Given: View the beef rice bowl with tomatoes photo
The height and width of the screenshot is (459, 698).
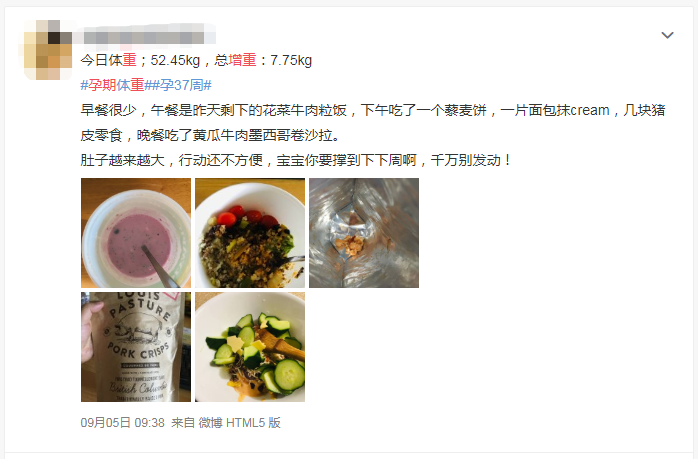Looking at the screenshot, I should pos(250,233).
